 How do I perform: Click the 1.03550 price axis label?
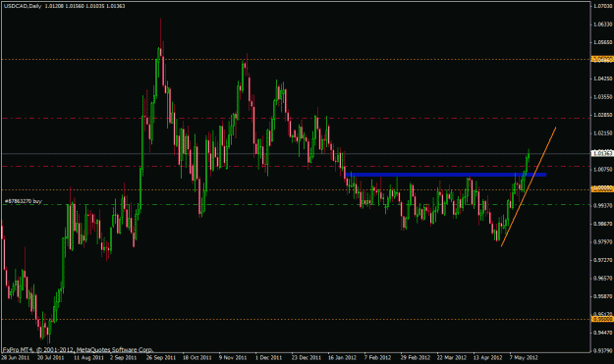click(603, 96)
